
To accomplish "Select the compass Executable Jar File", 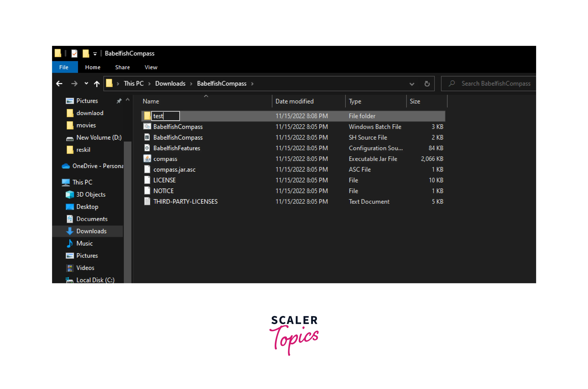I will tap(165, 159).
